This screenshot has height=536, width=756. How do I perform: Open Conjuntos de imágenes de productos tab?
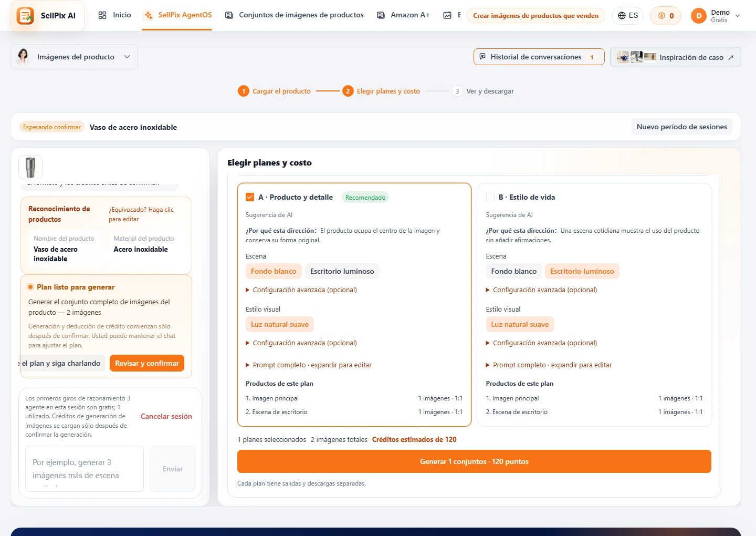pyautogui.click(x=294, y=15)
